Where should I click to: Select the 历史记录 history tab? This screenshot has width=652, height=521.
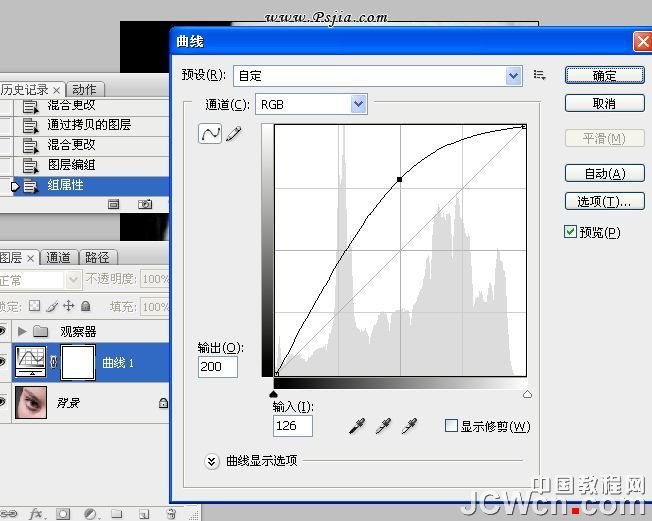click(x=25, y=89)
